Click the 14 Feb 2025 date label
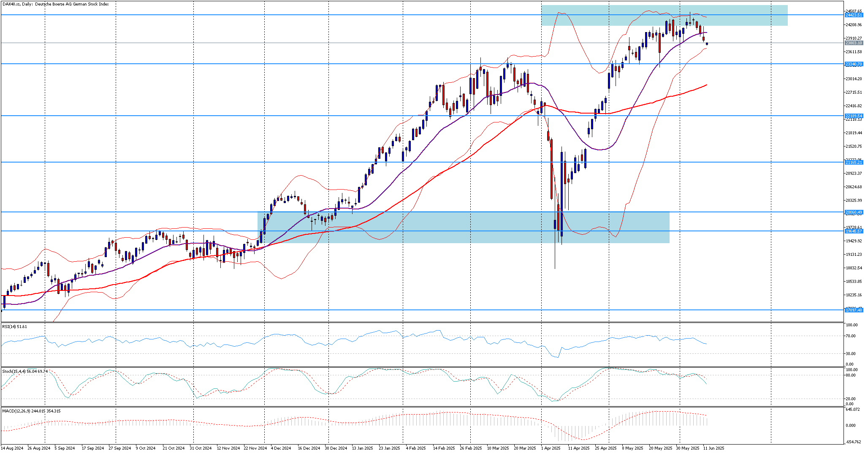This screenshot has width=868, height=453. 444,448
